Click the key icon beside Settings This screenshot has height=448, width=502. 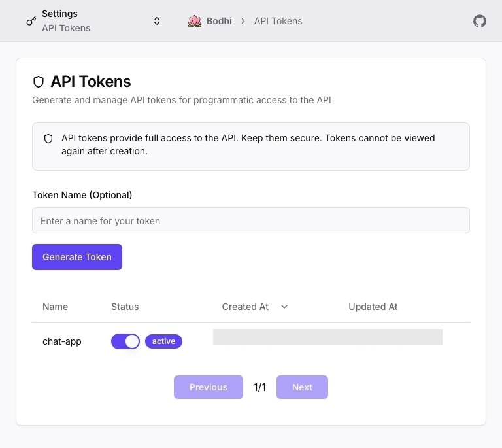coord(31,21)
